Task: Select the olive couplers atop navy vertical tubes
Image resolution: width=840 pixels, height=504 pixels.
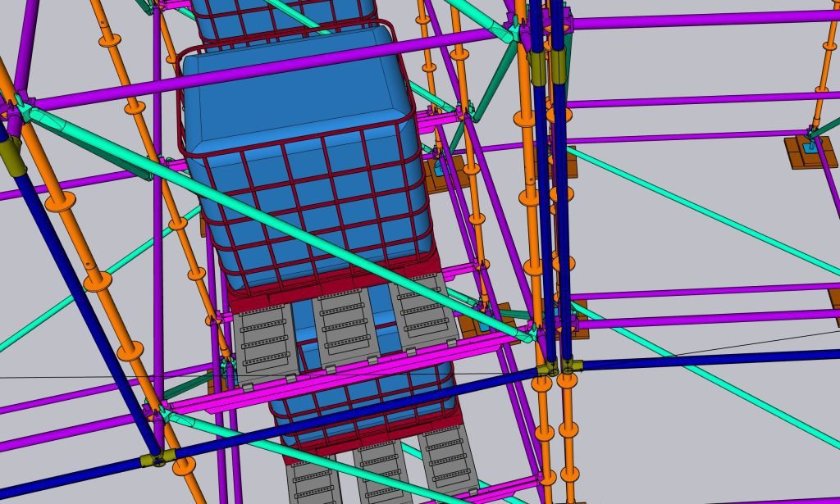Action: pos(548,67)
